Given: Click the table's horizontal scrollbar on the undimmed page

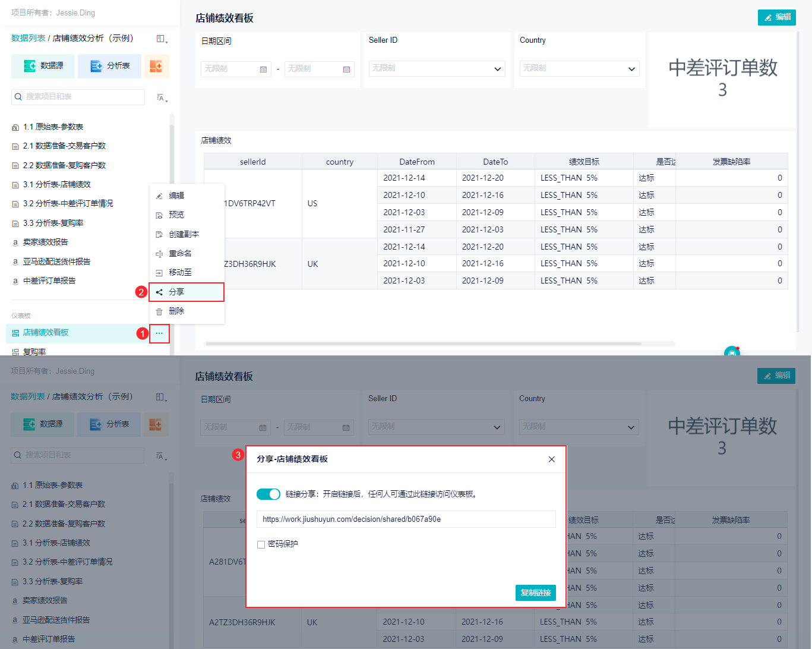Looking at the screenshot, I should (x=423, y=344).
